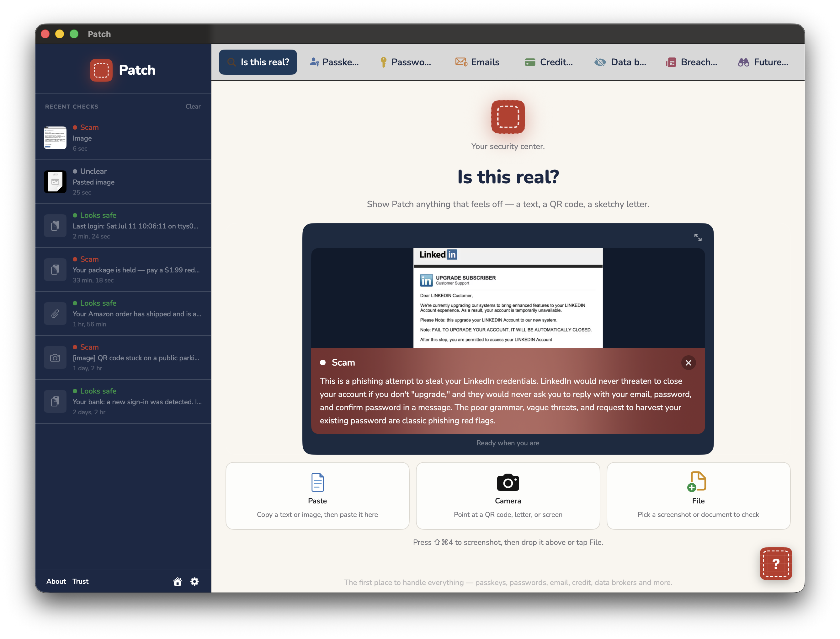Open the red help question-mark button
Viewport: 840px width, 639px height.
[x=775, y=563]
